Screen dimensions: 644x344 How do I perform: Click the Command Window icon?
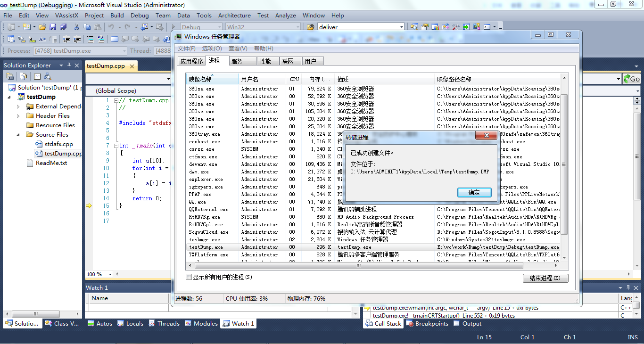click(x=487, y=27)
